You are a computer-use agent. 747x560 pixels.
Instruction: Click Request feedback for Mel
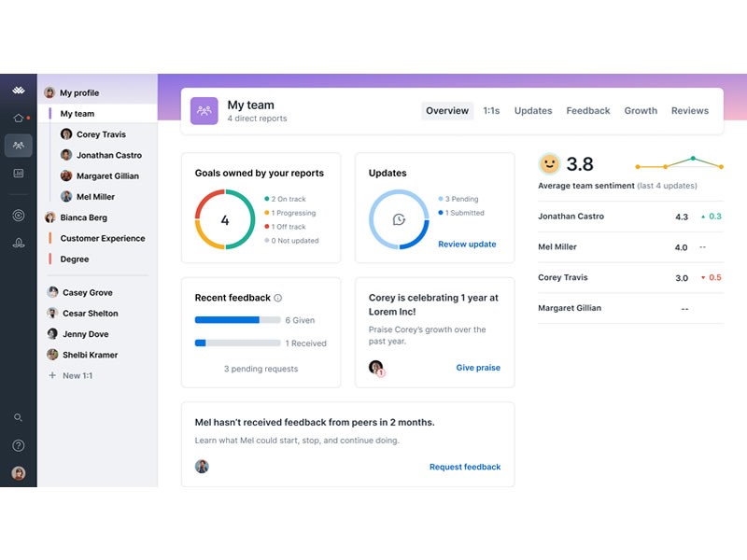point(465,467)
